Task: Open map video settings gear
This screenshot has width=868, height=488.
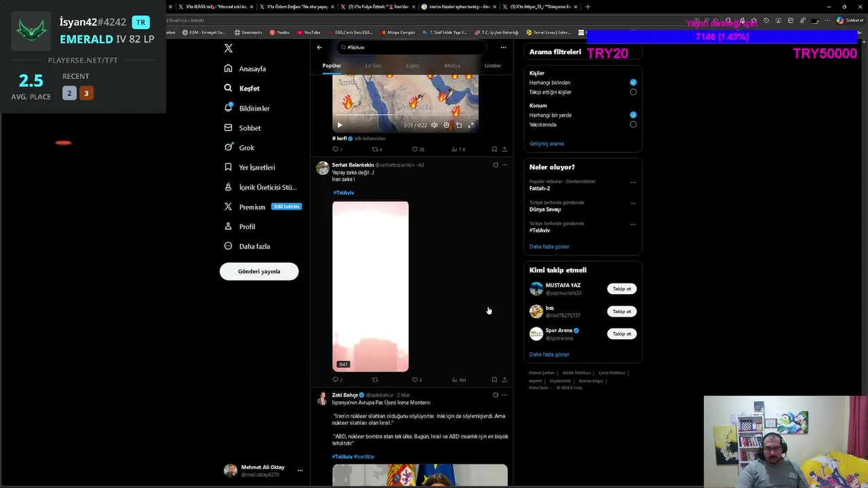Action: [x=446, y=125]
